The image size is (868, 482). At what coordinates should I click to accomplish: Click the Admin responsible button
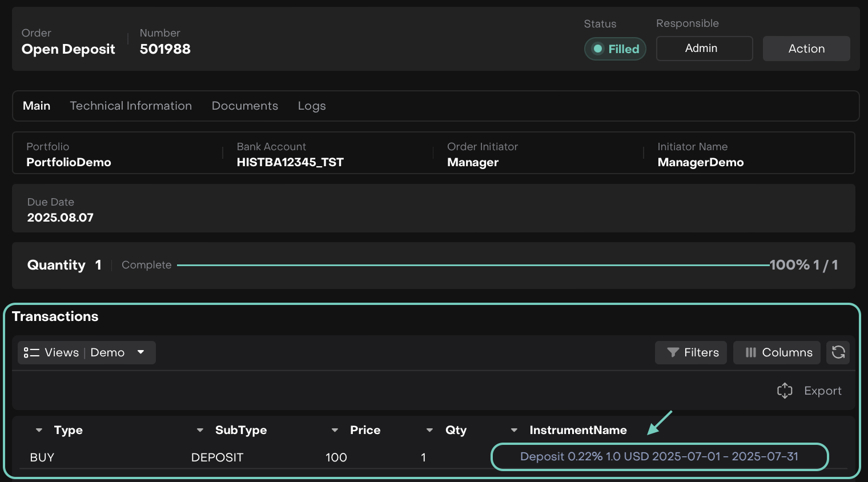point(704,49)
